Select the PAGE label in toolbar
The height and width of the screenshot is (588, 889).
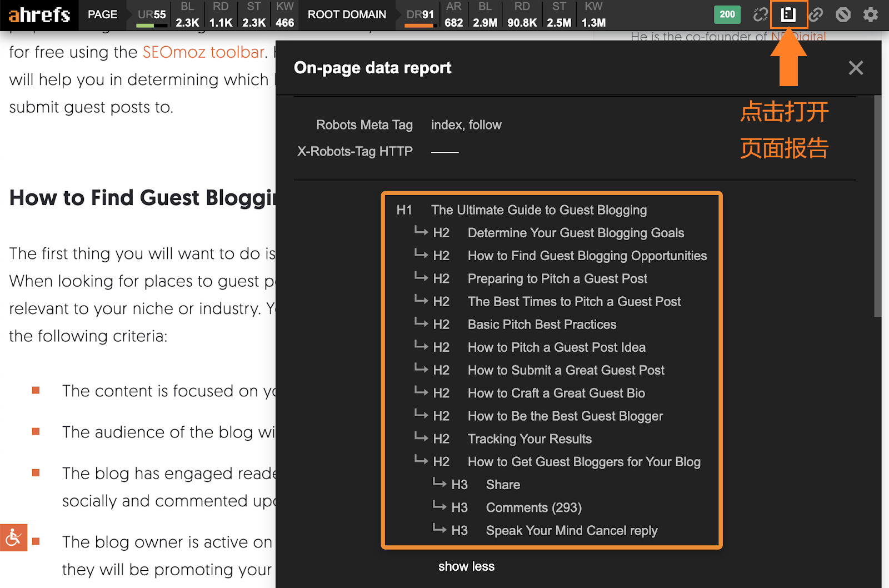pyautogui.click(x=103, y=14)
